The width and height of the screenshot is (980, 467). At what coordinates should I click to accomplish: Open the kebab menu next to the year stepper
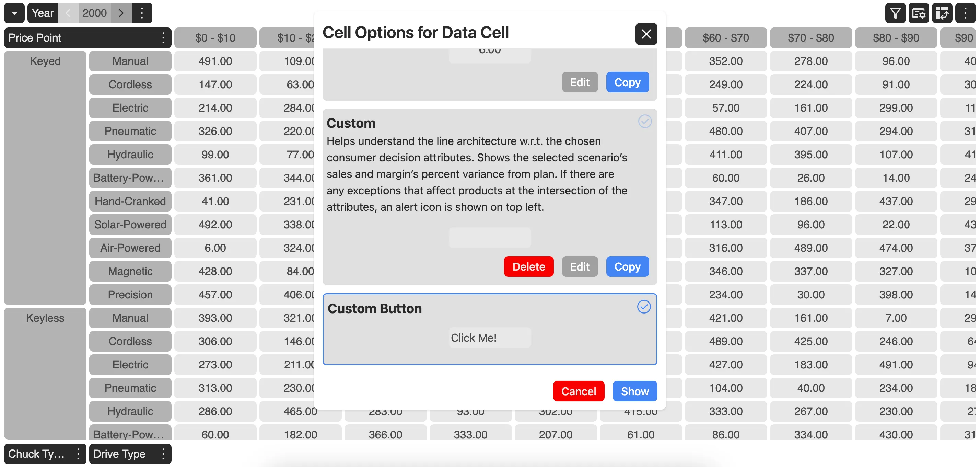tap(142, 13)
